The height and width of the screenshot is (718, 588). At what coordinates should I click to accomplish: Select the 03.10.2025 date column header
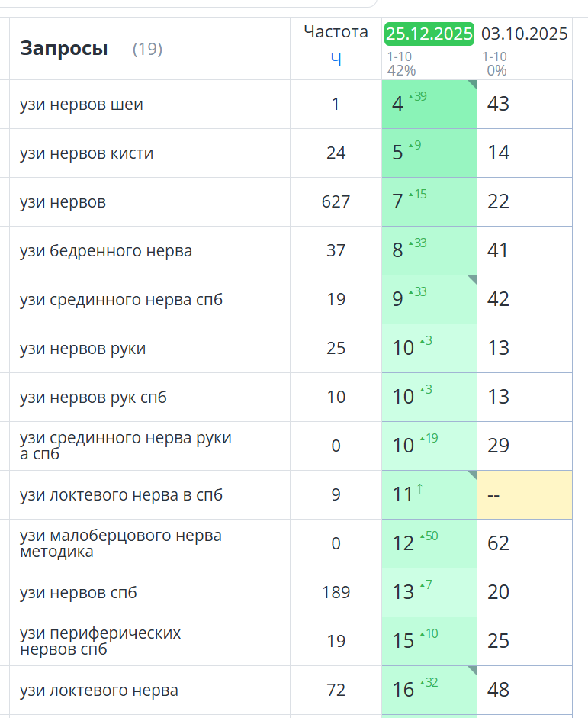[x=525, y=34]
